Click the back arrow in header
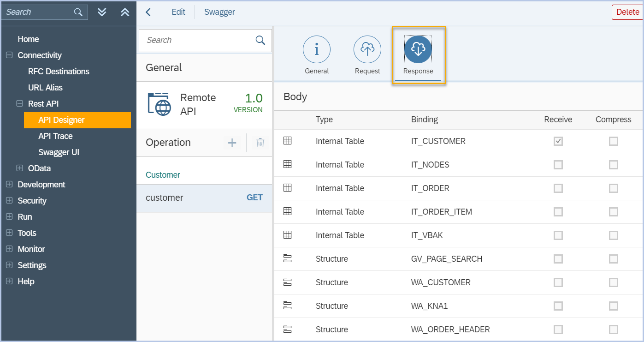644x342 pixels. [x=148, y=12]
